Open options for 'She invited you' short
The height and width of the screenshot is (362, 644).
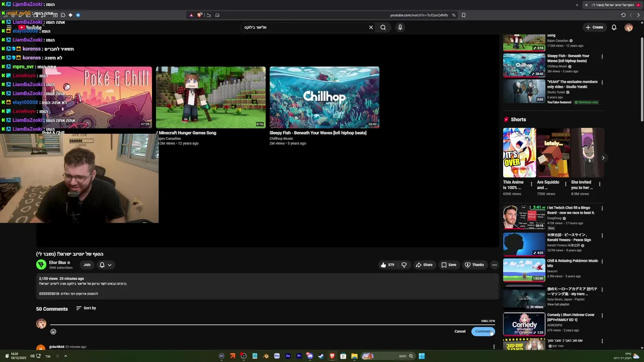click(599, 184)
